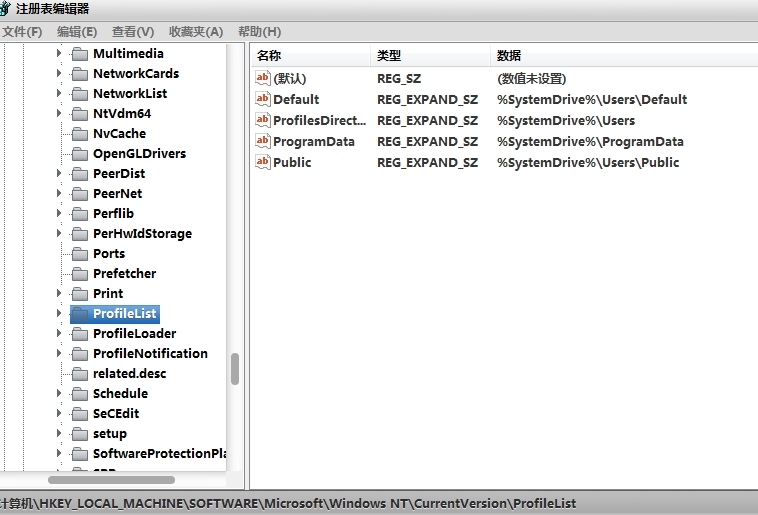Screen dimensions: 758x515
Task: Open the 编辑(E) menu
Action: coord(77,32)
